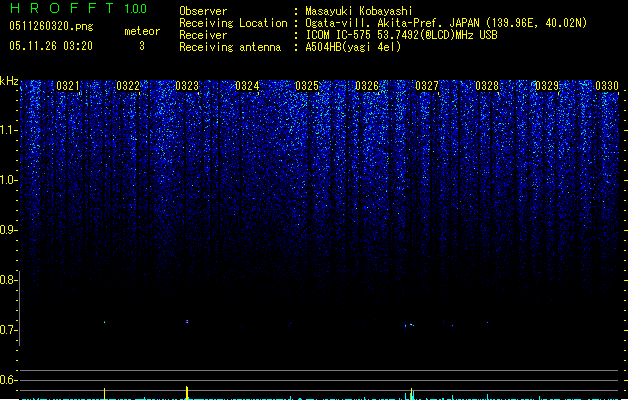Click the Receiving antenna label
629x400 pixels.
(230, 47)
